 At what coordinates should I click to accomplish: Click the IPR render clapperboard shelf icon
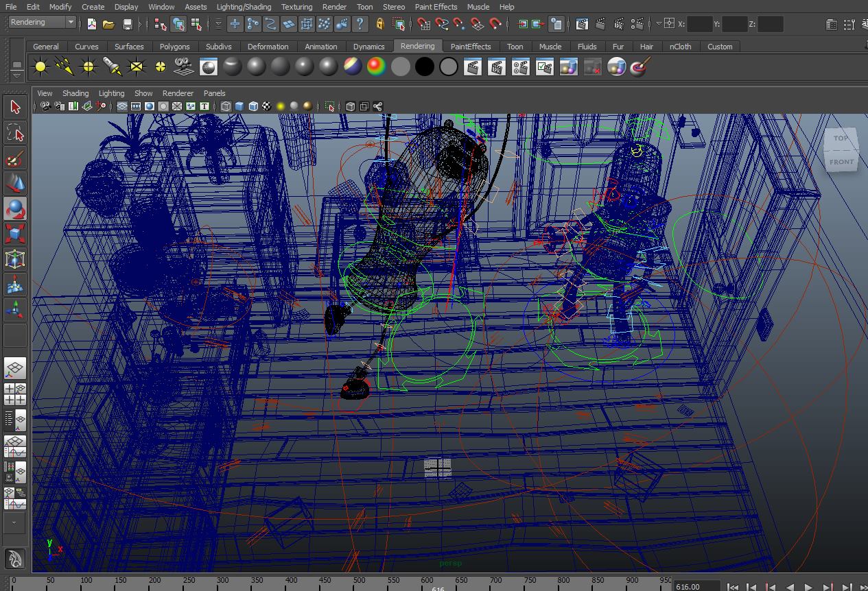pyautogui.click(x=497, y=67)
